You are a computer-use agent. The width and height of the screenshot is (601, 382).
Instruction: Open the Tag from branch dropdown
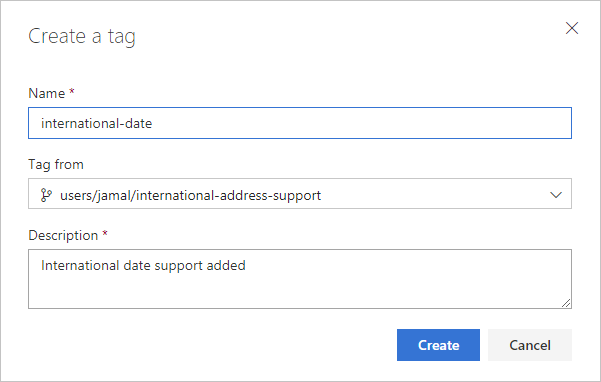(300, 193)
